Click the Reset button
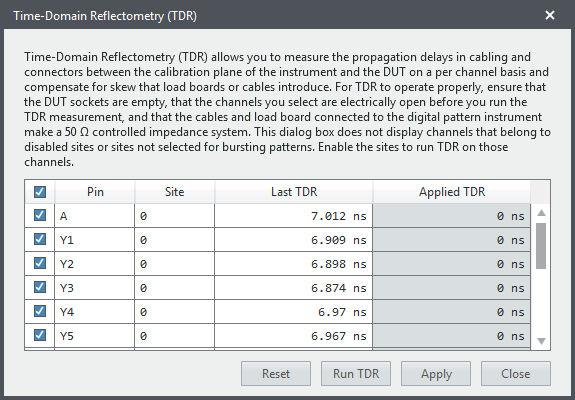The height and width of the screenshot is (400, 575). click(x=276, y=374)
